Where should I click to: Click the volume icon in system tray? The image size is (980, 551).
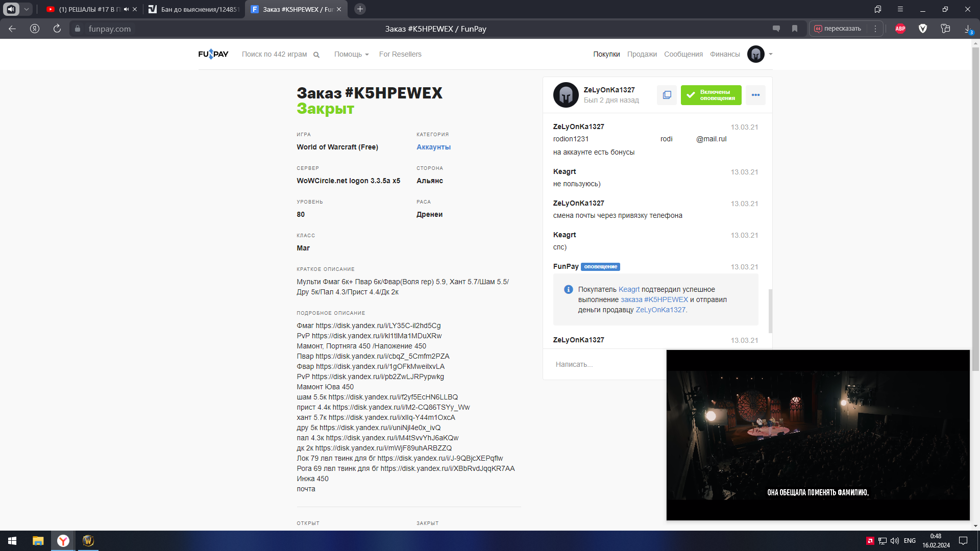tap(895, 541)
